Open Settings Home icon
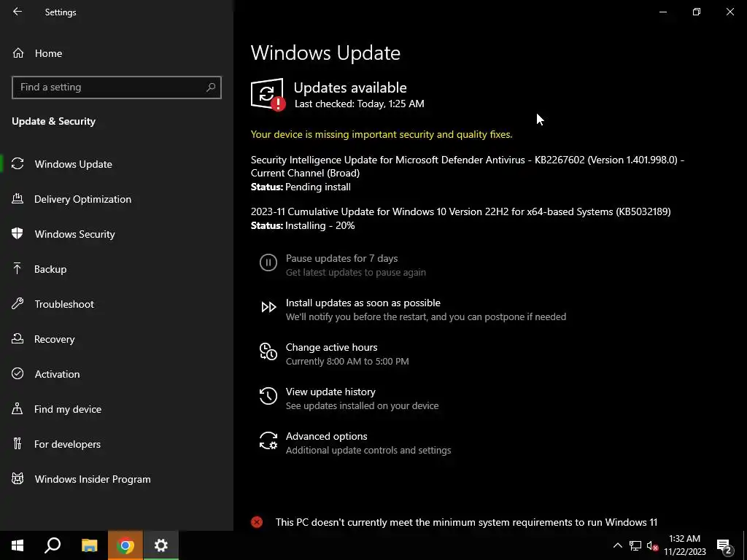747x560 pixels. [x=18, y=52]
